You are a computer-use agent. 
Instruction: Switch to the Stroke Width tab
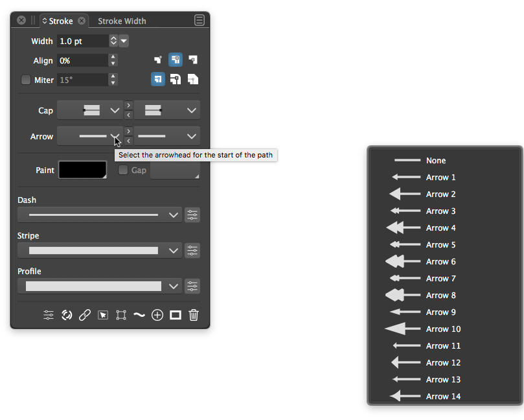(122, 21)
